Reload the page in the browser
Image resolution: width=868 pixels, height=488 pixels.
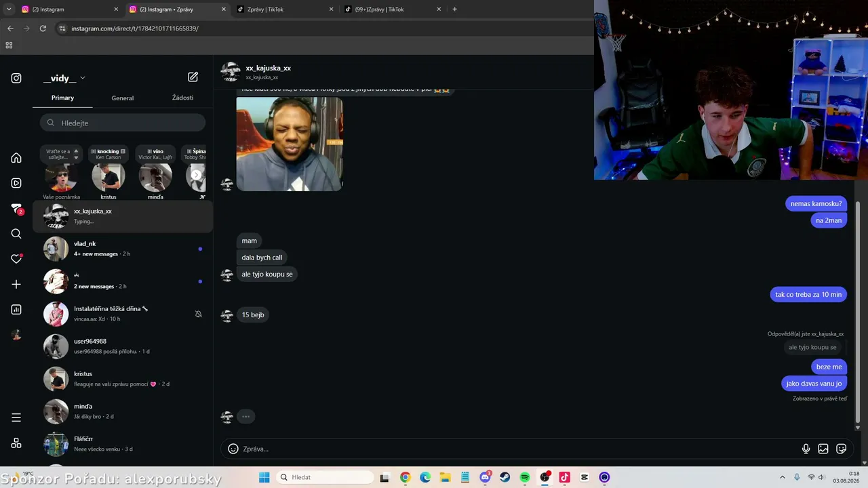coord(43,28)
